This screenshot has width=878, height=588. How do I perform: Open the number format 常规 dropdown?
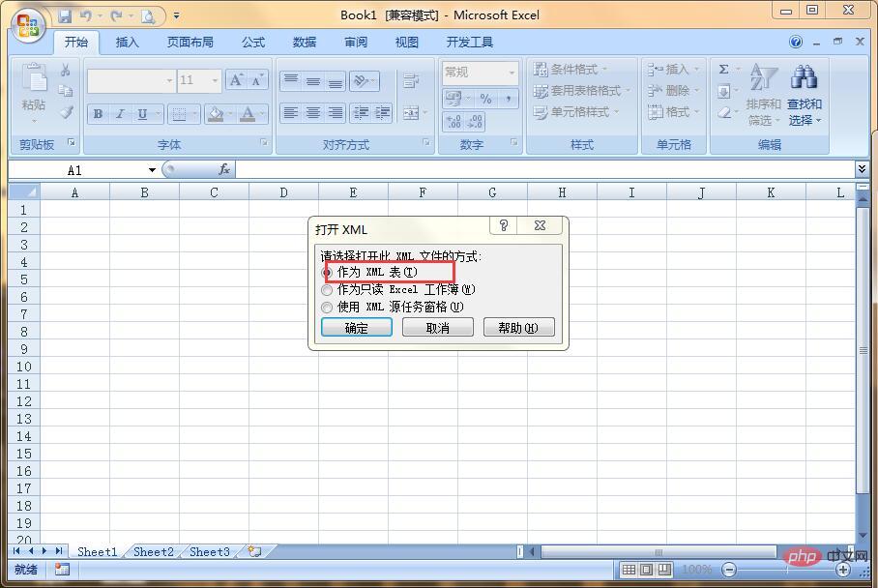pyautogui.click(x=512, y=73)
